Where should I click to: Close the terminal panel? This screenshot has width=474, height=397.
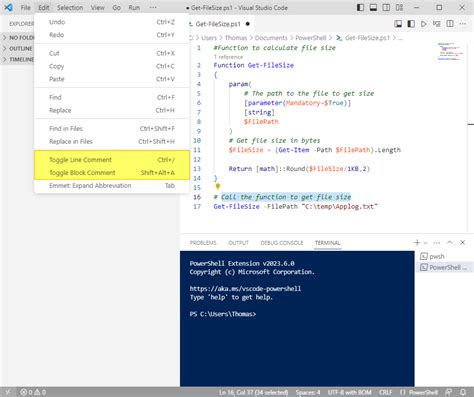coord(462,243)
